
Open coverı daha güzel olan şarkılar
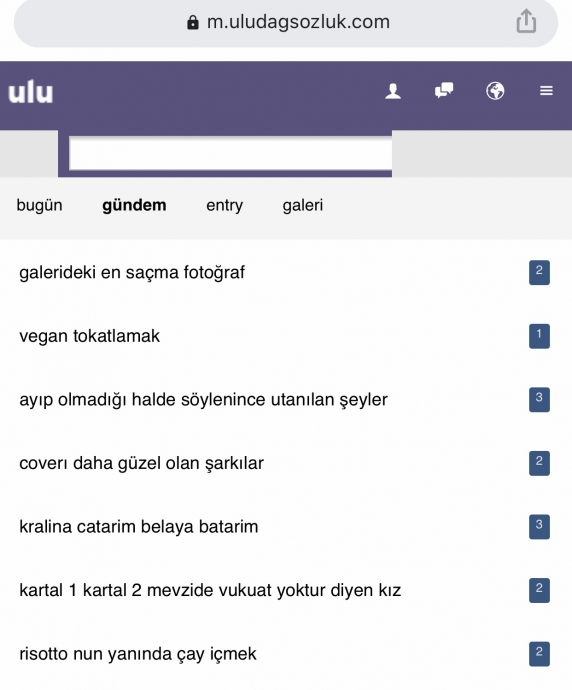coord(141,463)
